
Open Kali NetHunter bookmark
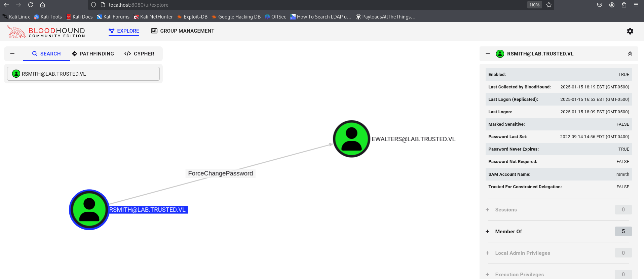click(x=153, y=17)
